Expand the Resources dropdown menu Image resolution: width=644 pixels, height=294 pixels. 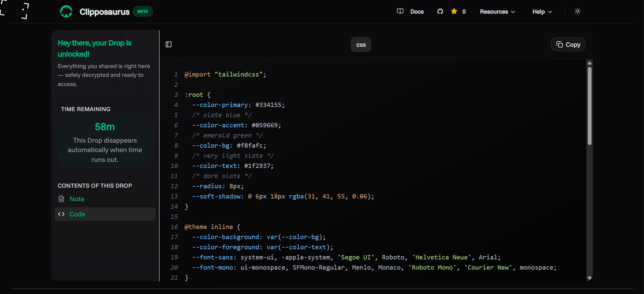click(494, 12)
